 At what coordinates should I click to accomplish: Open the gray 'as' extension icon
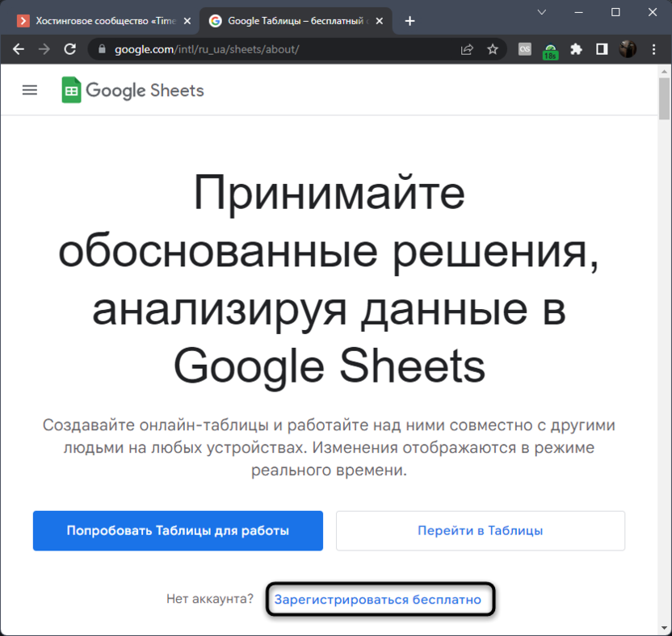coord(524,49)
